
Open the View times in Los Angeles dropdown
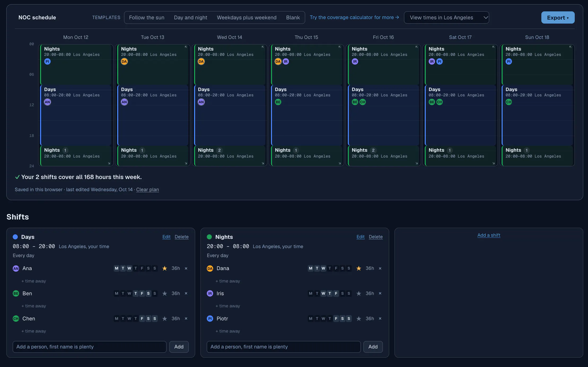point(446,17)
